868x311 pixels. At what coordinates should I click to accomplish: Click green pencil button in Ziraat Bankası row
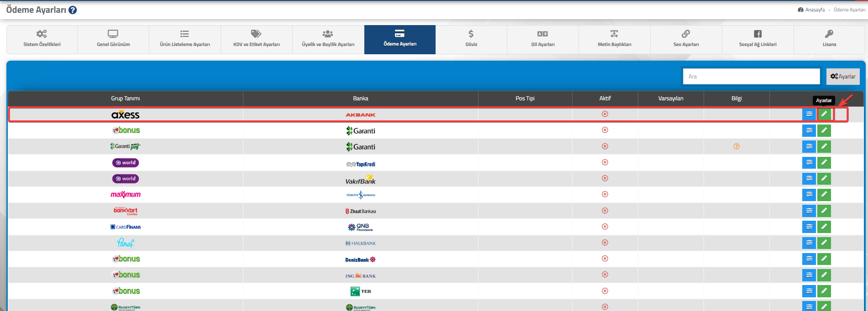(x=824, y=211)
